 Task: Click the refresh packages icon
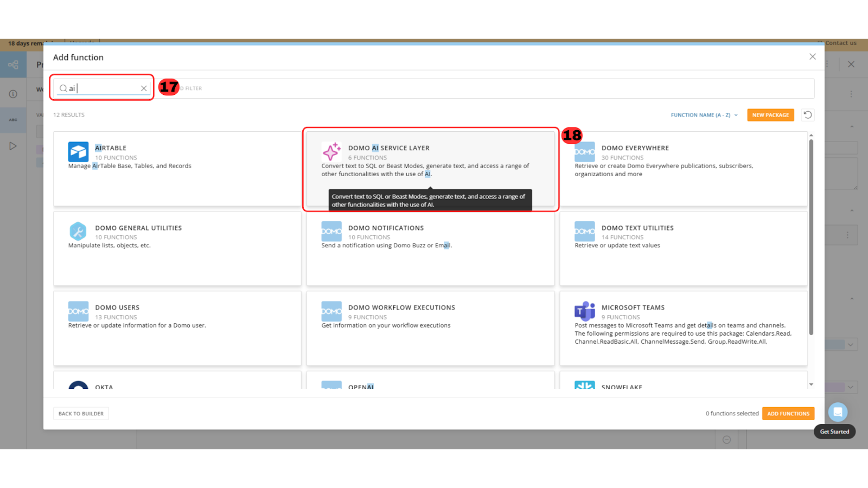pos(808,115)
